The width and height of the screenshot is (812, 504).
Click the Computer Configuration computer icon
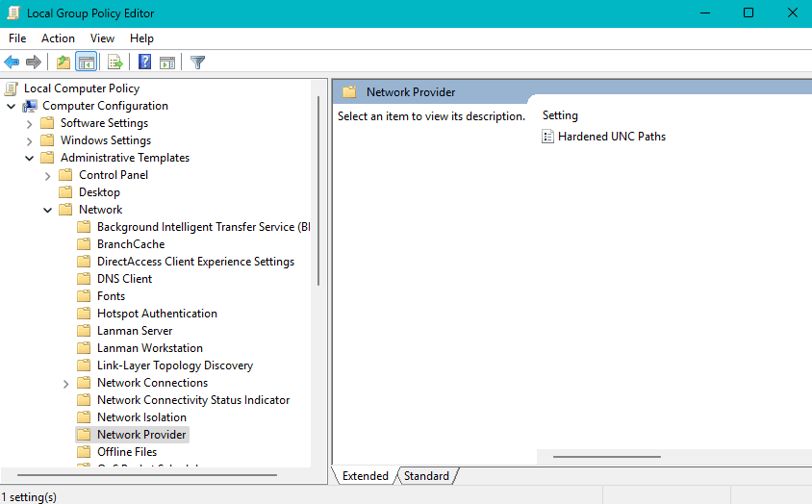point(30,106)
